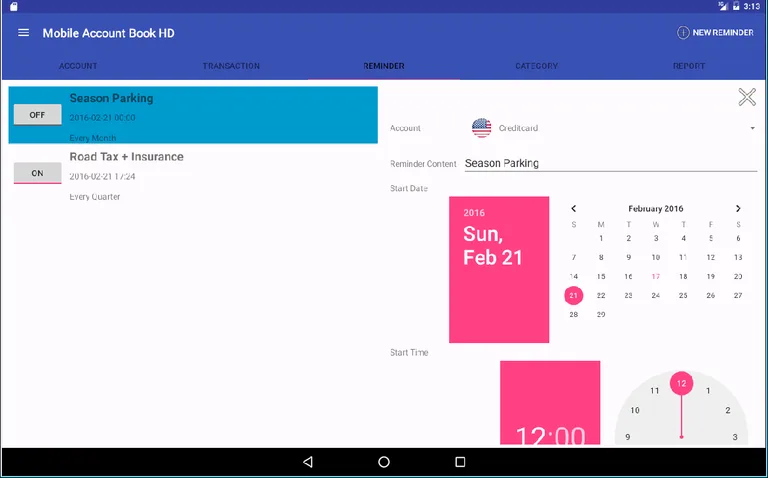Click the NEW REMINDER text button
Viewport: 768px width, 478px height.
722,33
